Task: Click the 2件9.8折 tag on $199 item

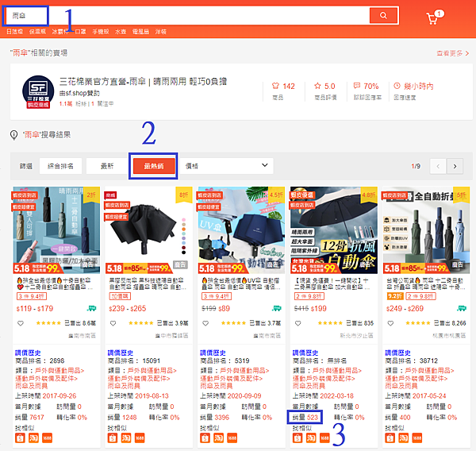Action: 309,296
